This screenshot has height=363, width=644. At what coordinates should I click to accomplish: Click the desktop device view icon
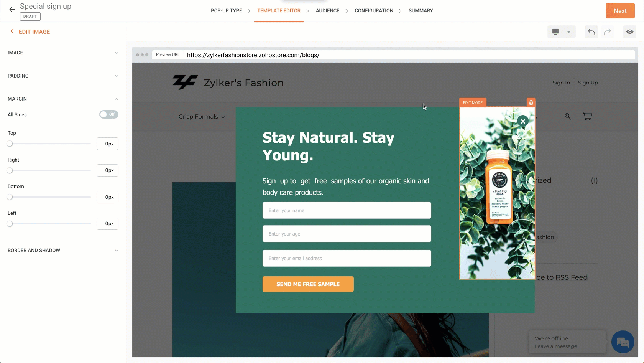click(x=555, y=32)
